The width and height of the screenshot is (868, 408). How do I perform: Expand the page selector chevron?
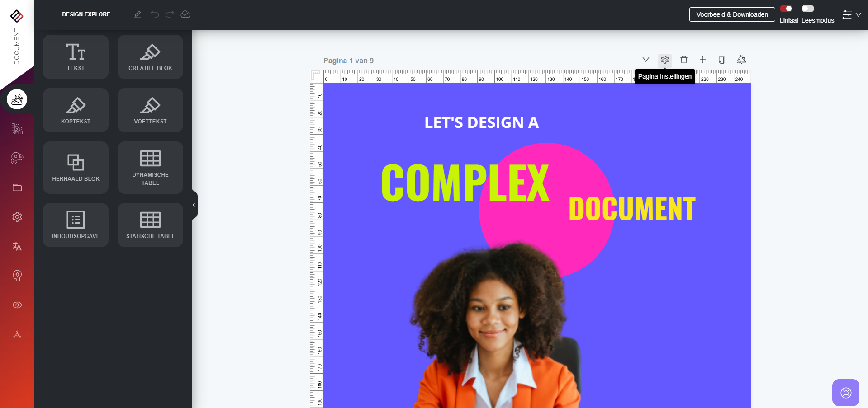pyautogui.click(x=646, y=60)
